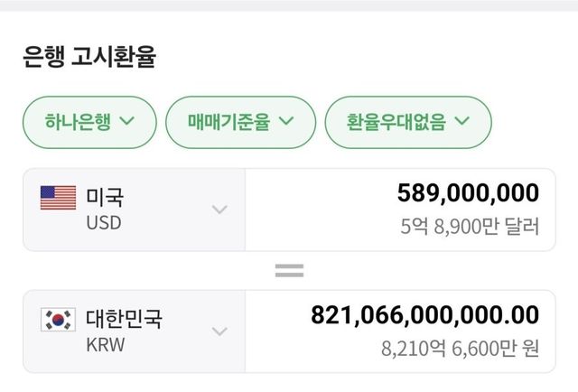This screenshot has width=578, height=392.
Task: Select the 대한민국 country label
Action: 124,318
